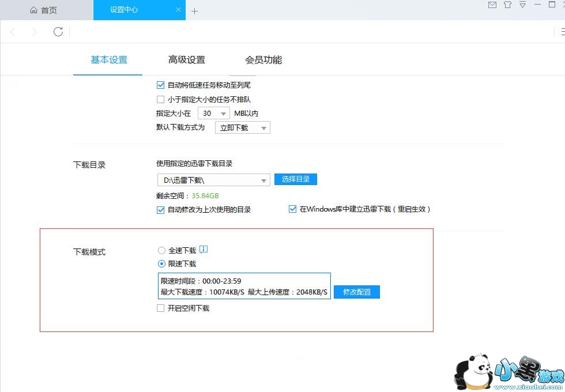565x392 pixels.
Task: Select the 限速下载 radio button
Action: (x=162, y=264)
